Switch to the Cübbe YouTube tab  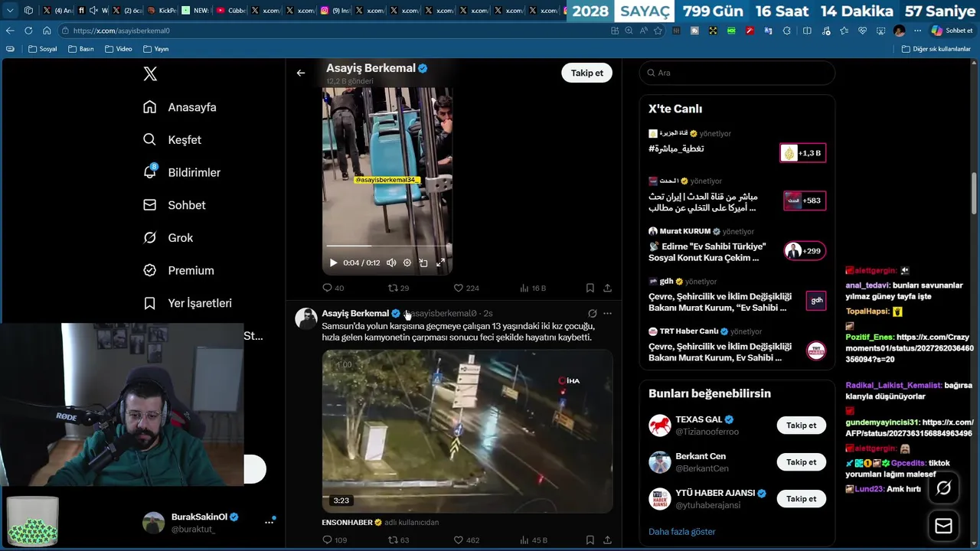pos(230,11)
